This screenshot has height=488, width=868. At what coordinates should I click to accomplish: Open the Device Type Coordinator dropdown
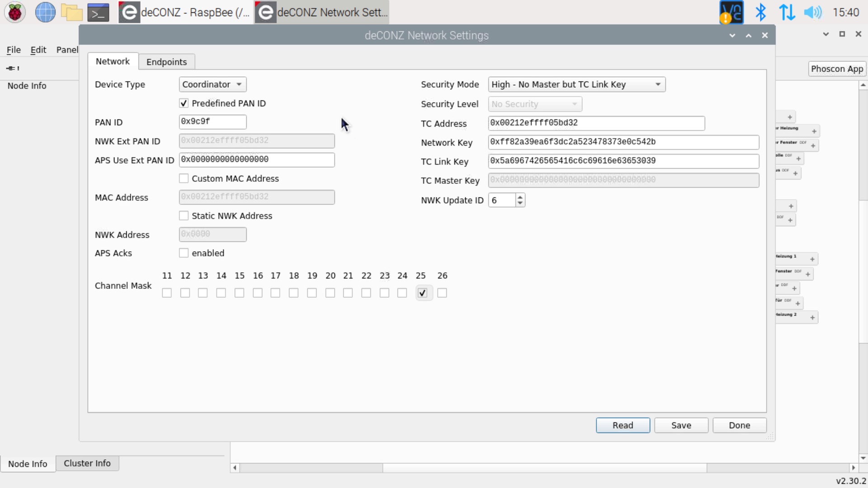pyautogui.click(x=212, y=84)
